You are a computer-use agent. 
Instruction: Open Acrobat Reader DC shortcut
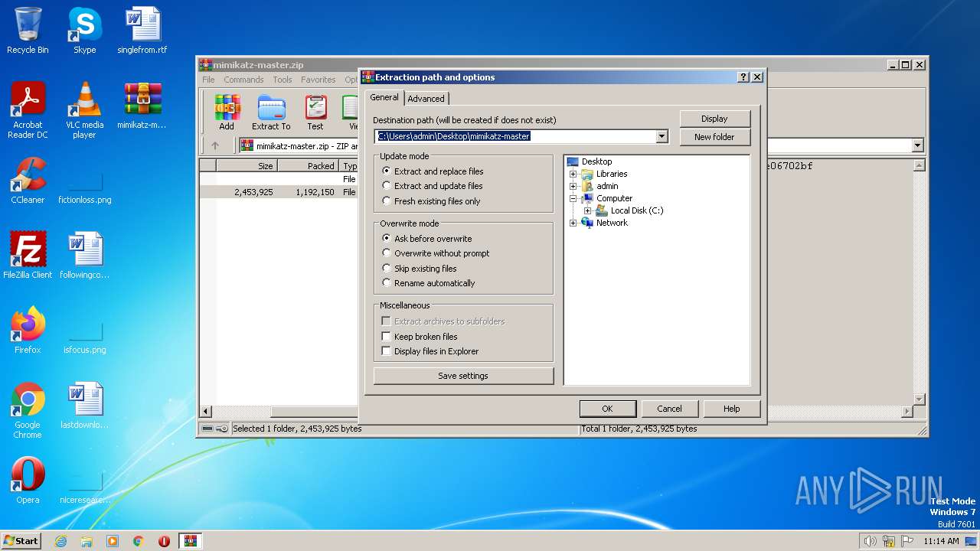tap(28, 110)
